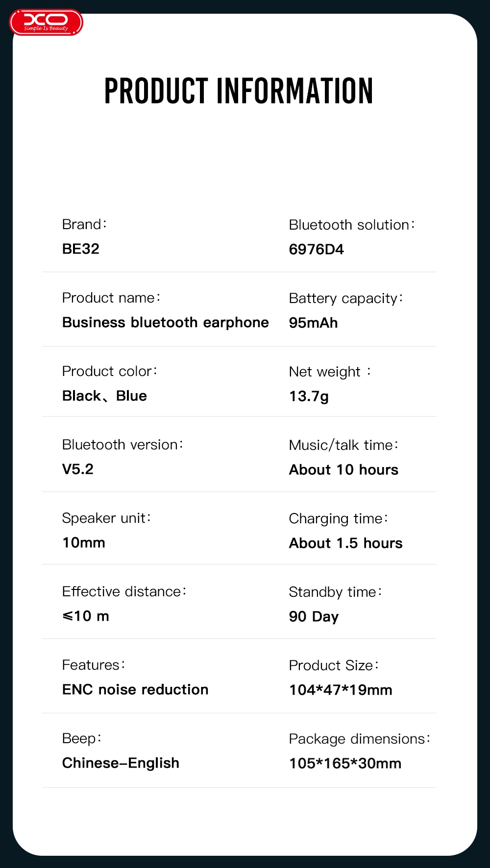Select the 10mm speaker unit value
Screen dimensions: 490x868
(84, 542)
